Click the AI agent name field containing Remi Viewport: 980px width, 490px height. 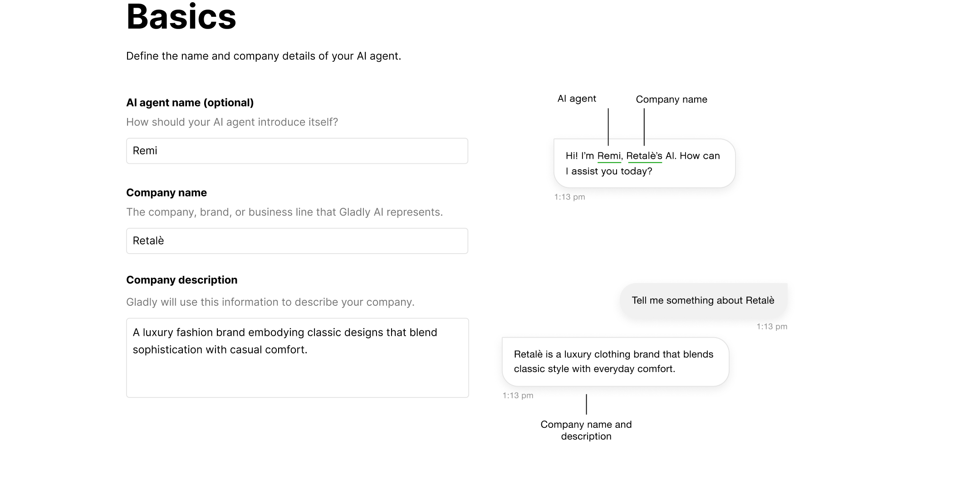(297, 151)
